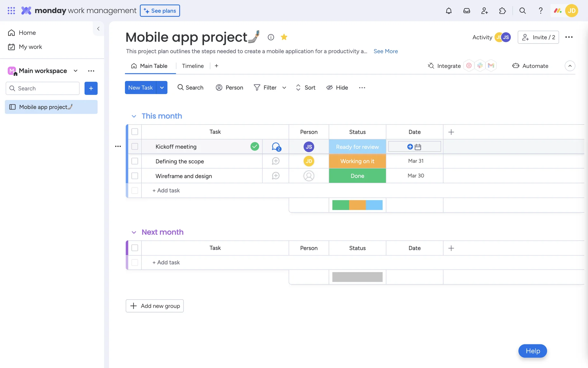This screenshot has width=588, height=368.
Task: Click the See More description link
Action: [x=386, y=51]
